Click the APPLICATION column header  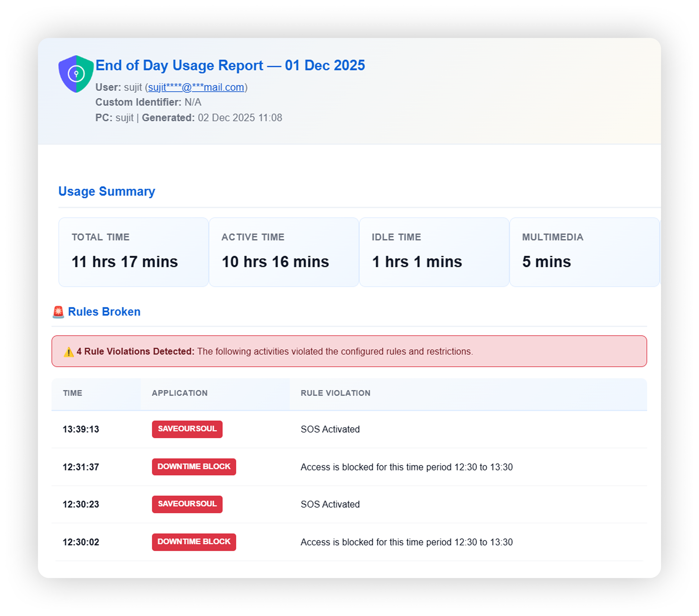[x=180, y=393]
